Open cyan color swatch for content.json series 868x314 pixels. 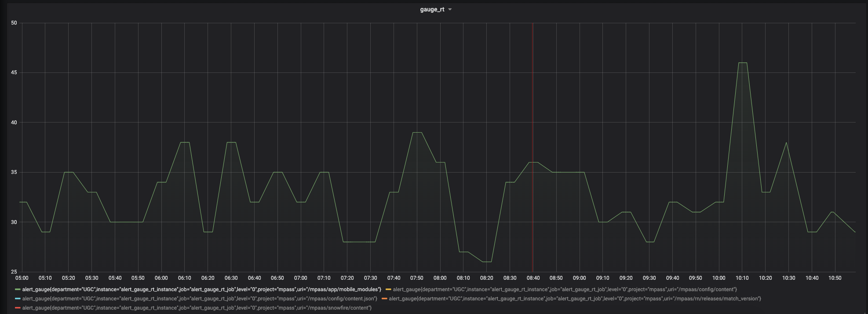click(18, 299)
